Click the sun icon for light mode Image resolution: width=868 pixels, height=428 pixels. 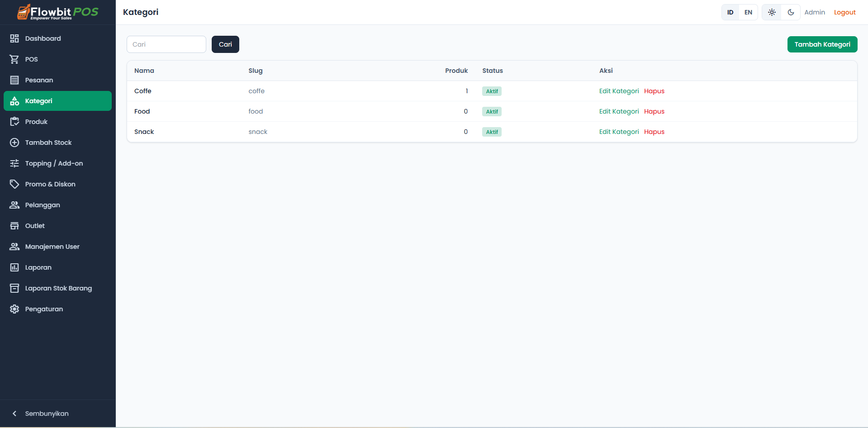click(x=771, y=12)
